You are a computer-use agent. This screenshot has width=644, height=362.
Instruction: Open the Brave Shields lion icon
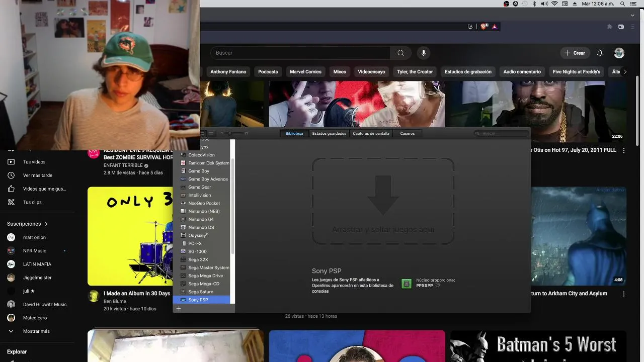tap(484, 27)
